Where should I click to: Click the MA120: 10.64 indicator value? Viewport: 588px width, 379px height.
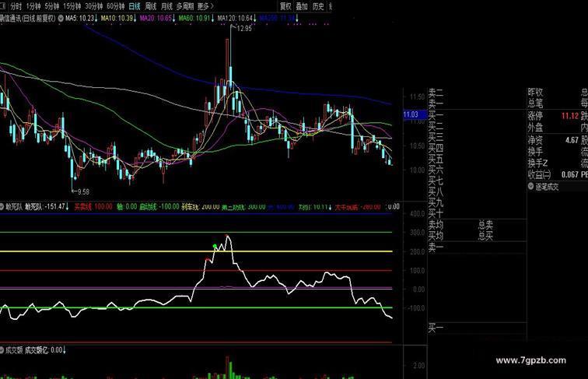click(x=237, y=18)
